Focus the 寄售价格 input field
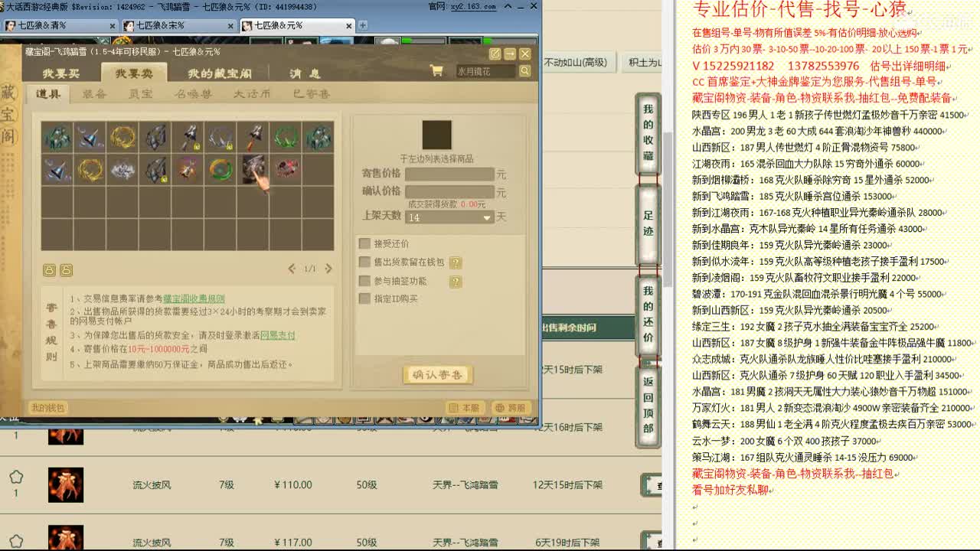Screen dimensions: 980x551 [x=449, y=174]
